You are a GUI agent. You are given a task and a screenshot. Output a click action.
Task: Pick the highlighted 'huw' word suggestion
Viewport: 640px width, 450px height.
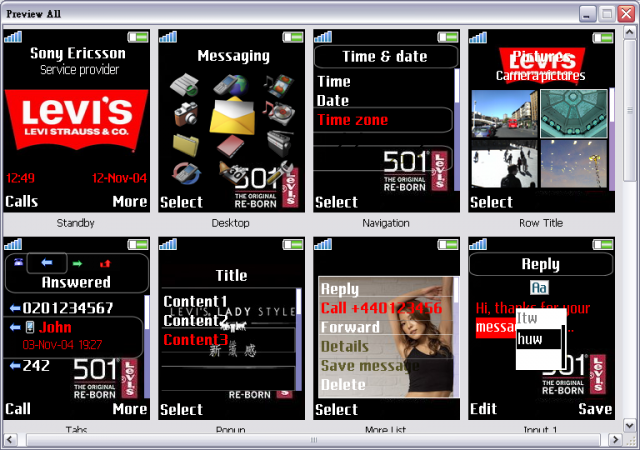point(539,339)
